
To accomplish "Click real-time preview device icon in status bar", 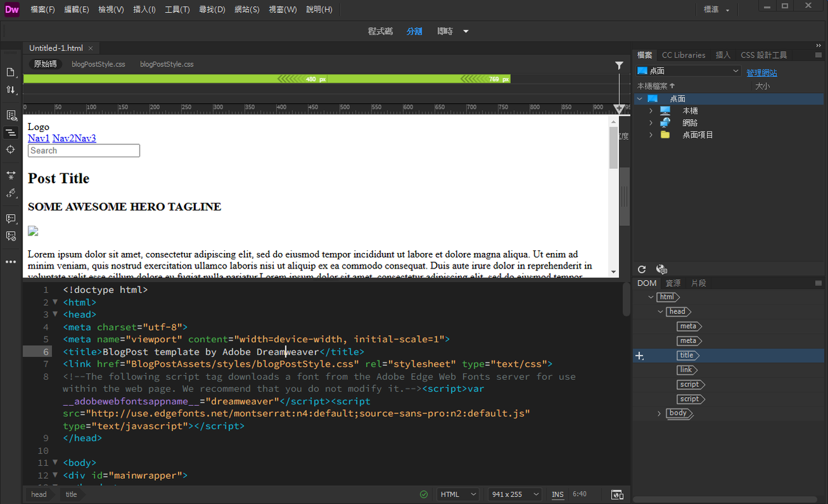I will tap(617, 494).
